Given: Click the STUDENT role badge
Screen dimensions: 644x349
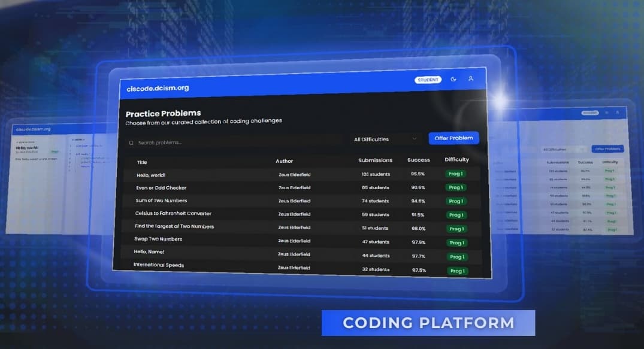Looking at the screenshot, I should click(x=428, y=79).
